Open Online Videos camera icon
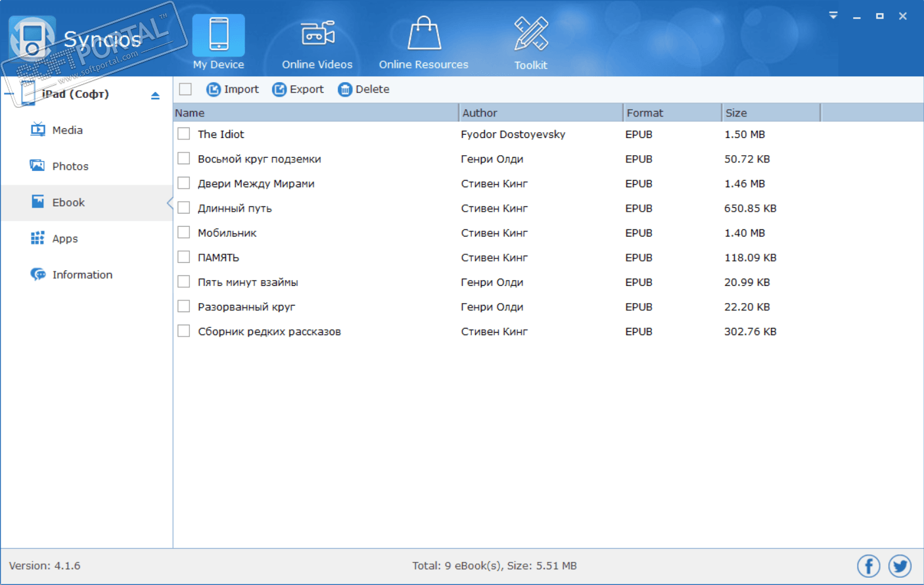 [x=318, y=34]
